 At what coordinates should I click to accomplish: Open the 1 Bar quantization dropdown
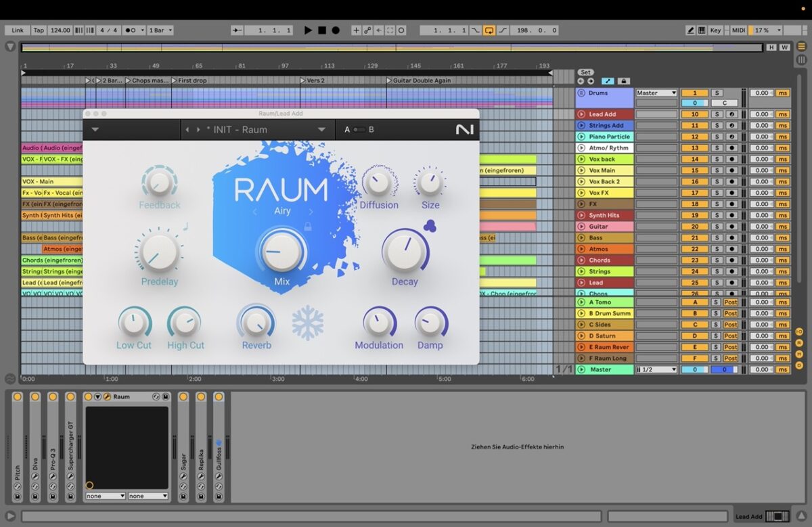pyautogui.click(x=160, y=30)
